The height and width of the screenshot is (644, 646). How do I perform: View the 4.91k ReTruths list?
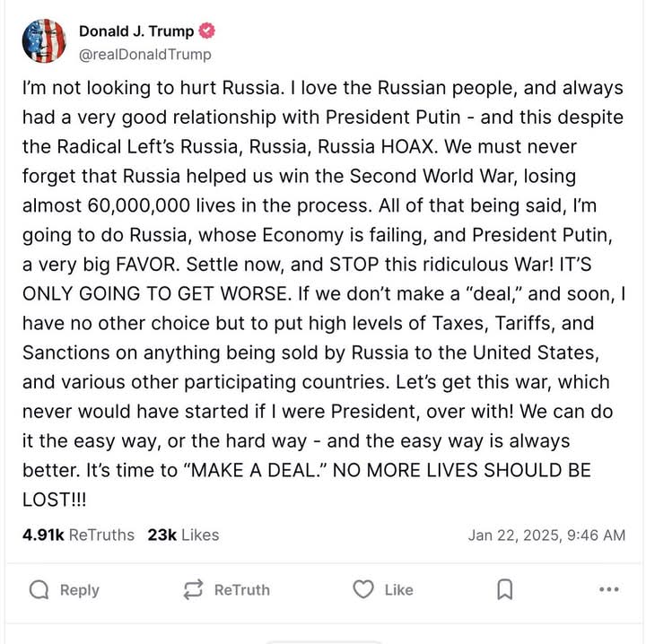pyautogui.click(x=78, y=535)
